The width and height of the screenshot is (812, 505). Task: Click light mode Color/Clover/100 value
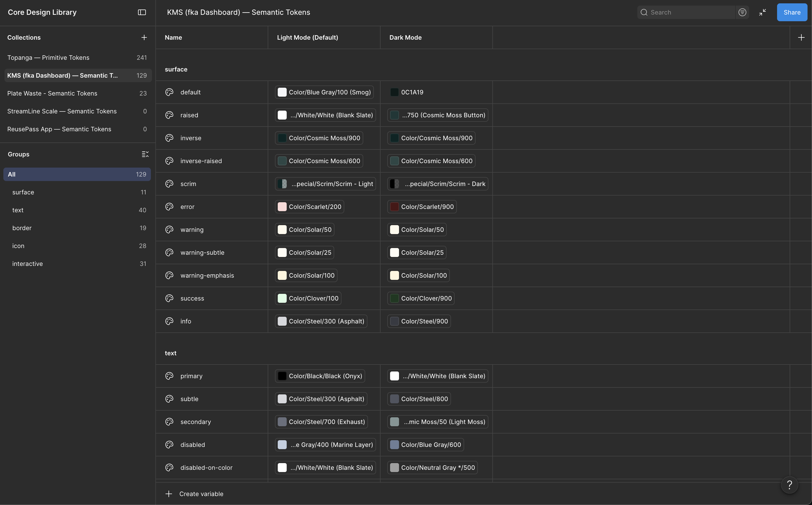click(308, 298)
